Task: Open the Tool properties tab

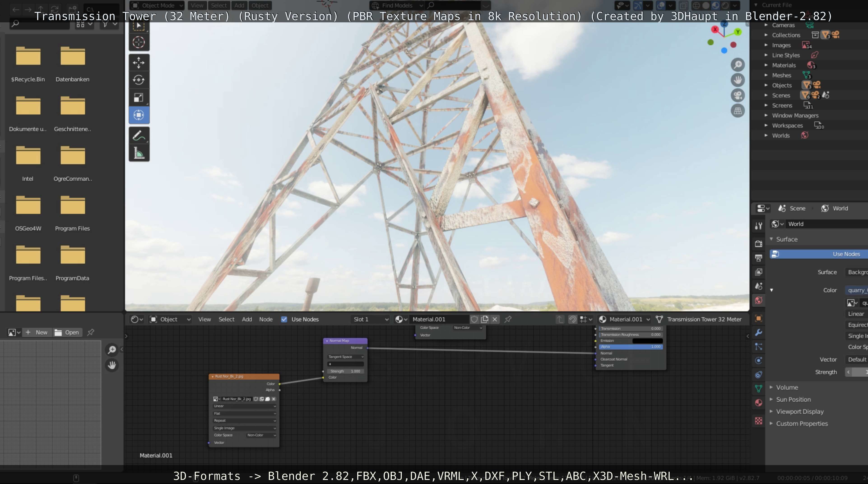Action: (x=759, y=226)
